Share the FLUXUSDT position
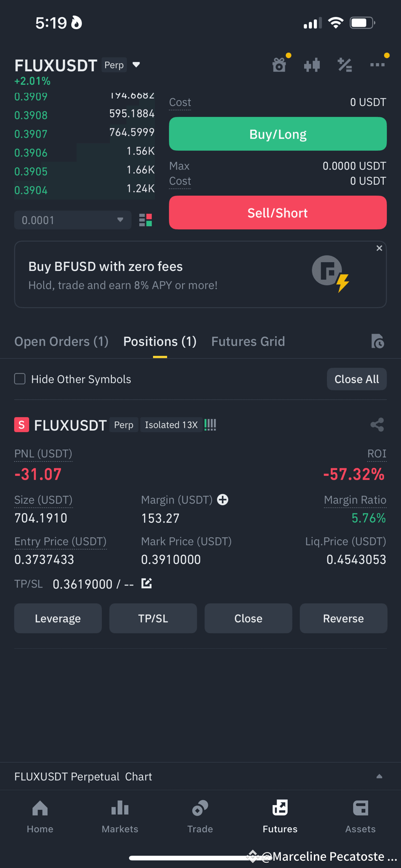The width and height of the screenshot is (401, 868). pyautogui.click(x=377, y=425)
